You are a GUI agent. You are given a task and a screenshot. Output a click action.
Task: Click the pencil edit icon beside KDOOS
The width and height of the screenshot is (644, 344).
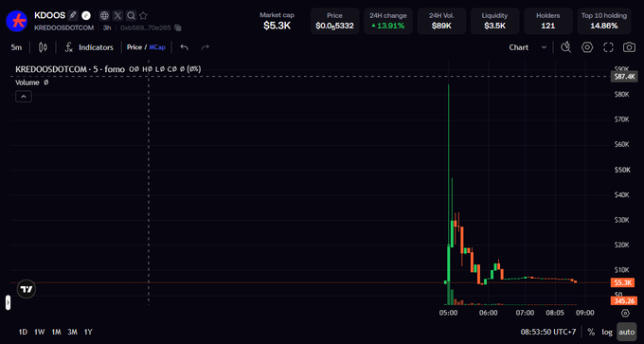(x=73, y=15)
